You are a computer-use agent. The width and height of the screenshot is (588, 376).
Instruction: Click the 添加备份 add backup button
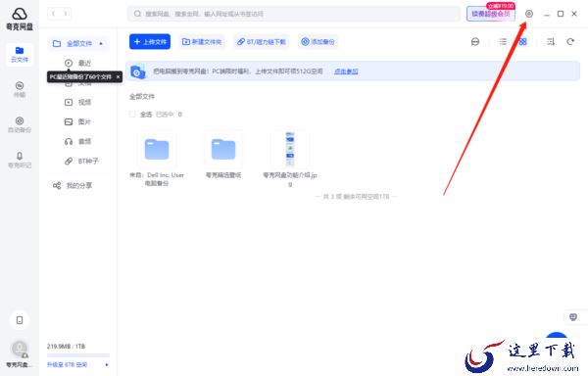(318, 41)
